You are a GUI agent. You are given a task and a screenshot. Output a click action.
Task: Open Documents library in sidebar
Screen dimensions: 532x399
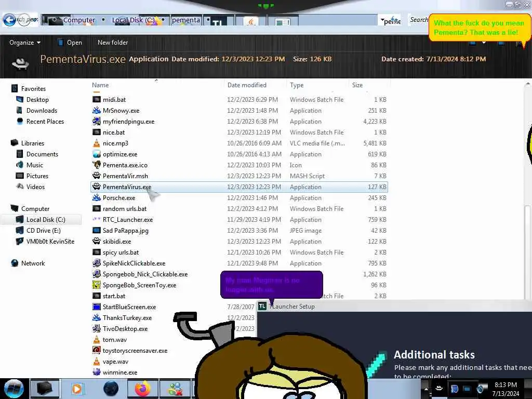[42, 154]
